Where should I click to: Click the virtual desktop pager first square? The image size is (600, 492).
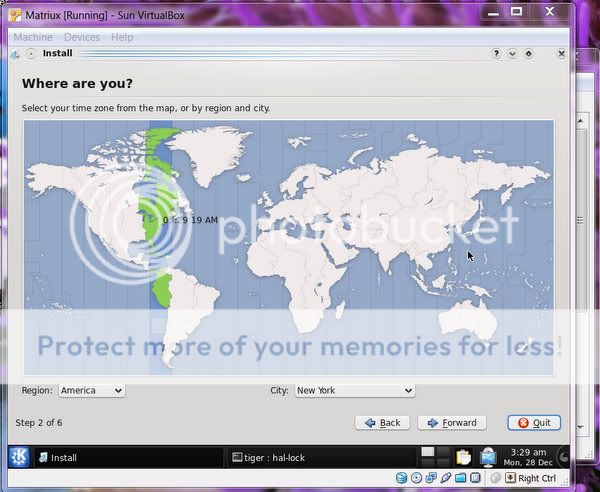click(428, 452)
